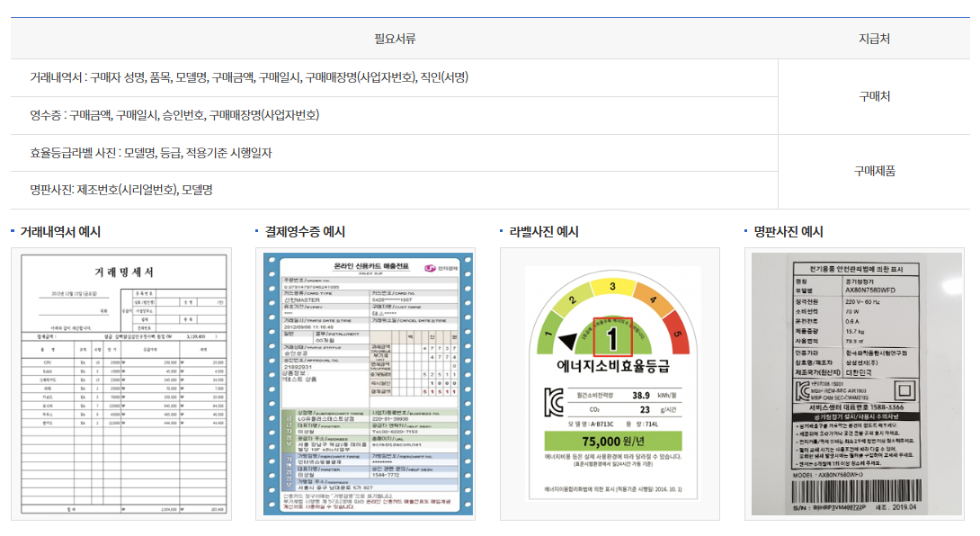Click the KC certification mark on the energy label
This screenshot has height=536, width=980.
pos(552,399)
